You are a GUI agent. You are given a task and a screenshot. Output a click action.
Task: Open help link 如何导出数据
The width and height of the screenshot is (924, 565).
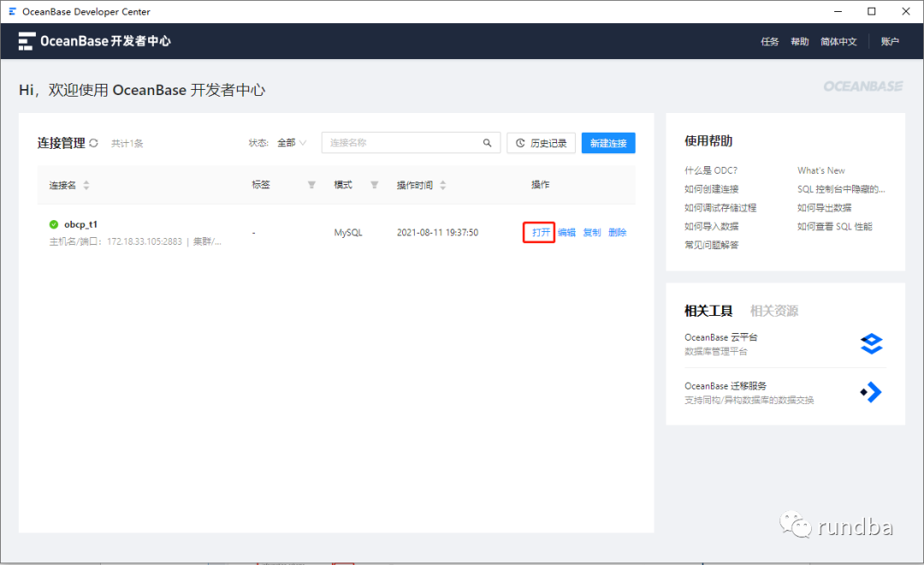825,208
